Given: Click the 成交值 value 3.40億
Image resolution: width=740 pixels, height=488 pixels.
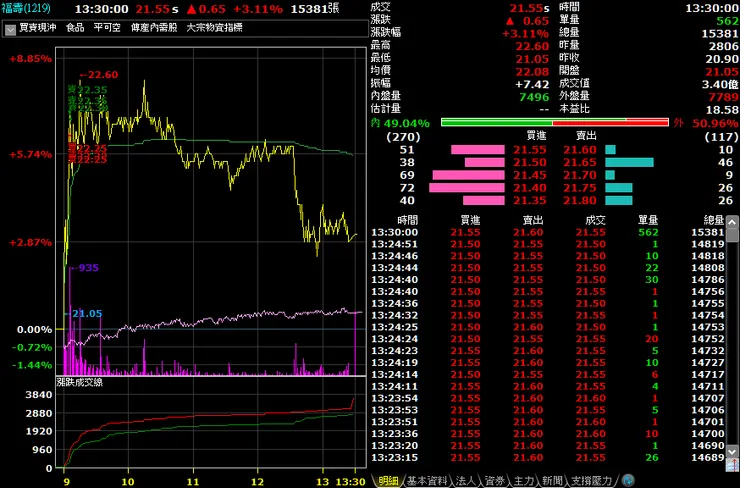Looking at the screenshot, I should coord(720,84).
